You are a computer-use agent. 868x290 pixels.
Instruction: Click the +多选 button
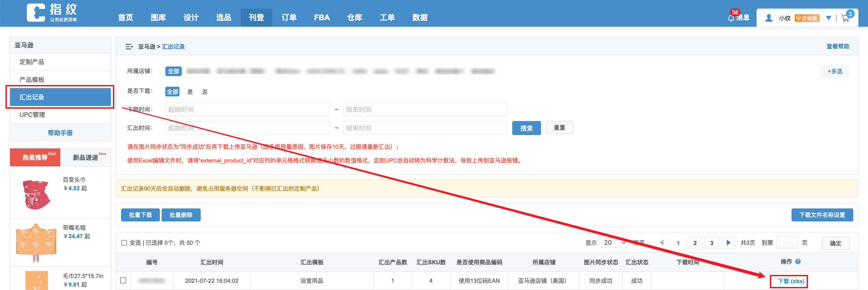(835, 71)
